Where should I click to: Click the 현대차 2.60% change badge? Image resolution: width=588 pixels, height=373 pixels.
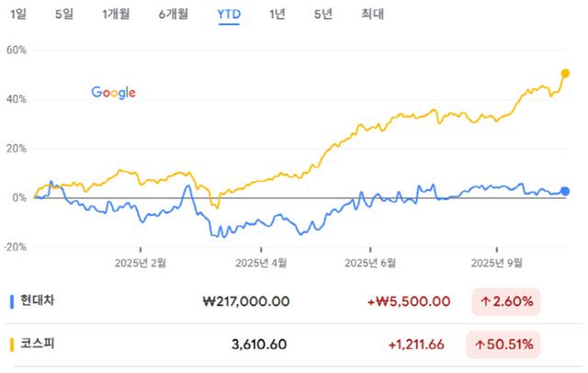pyautogui.click(x=505, y=300)
